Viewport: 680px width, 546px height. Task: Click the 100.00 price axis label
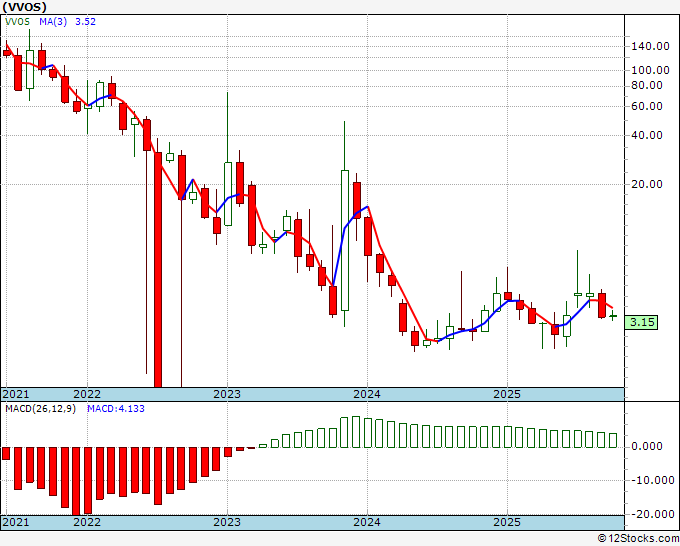coord(650,70)
